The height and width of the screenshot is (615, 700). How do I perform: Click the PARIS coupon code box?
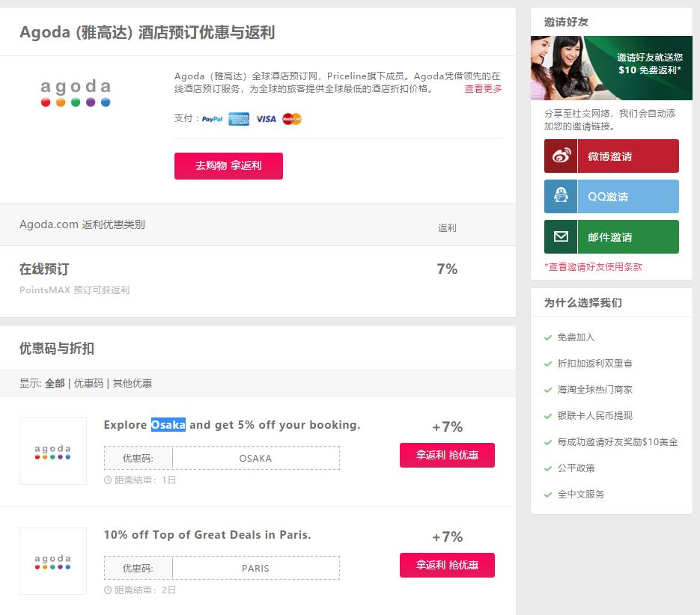pyautogui.click(x=255, y=568)
